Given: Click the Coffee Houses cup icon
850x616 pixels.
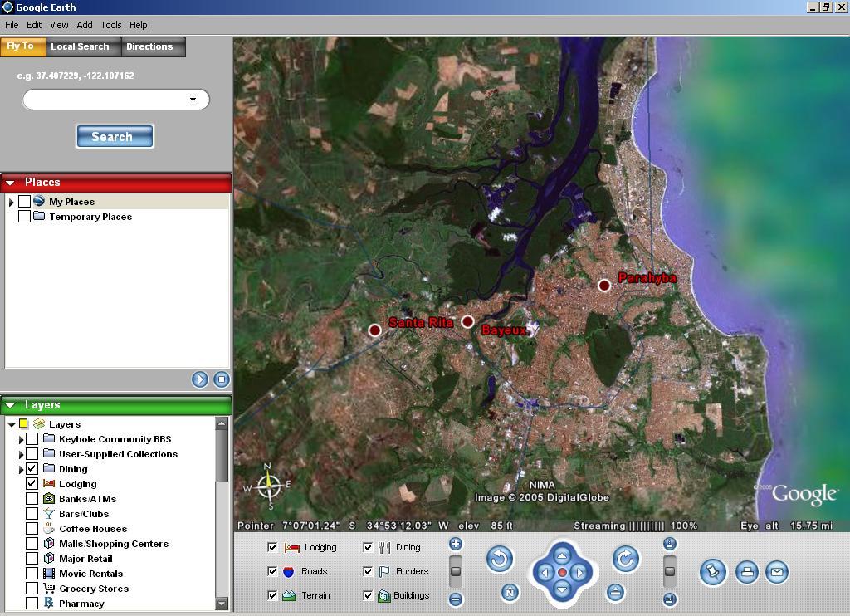Looking at the screenshot, I should click(x=49, y=528).
